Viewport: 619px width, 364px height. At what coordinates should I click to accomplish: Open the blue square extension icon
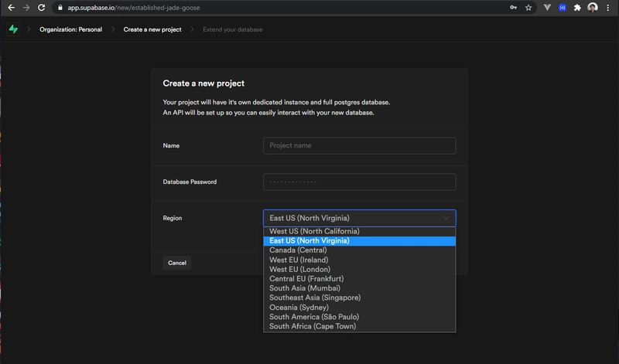pos(563,8)
